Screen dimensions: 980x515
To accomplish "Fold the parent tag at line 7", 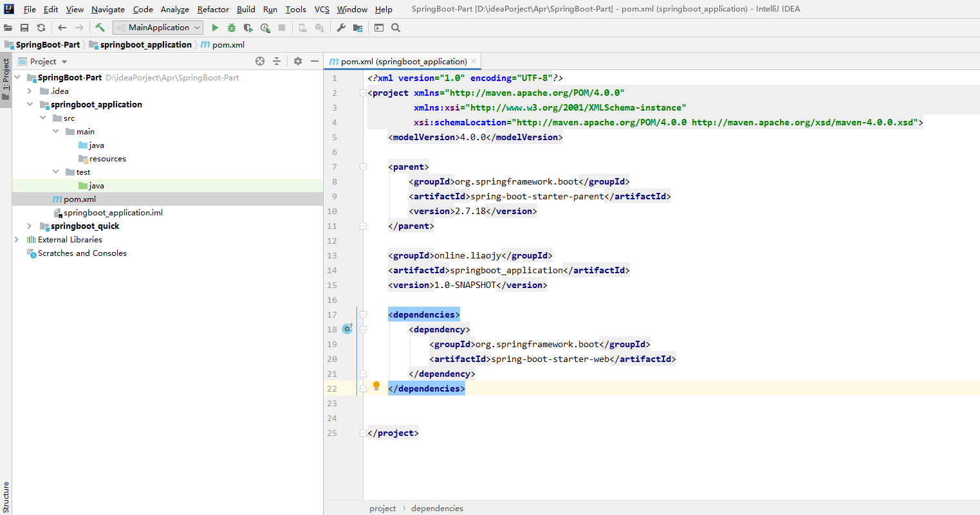I will click(x=363, y=167).
